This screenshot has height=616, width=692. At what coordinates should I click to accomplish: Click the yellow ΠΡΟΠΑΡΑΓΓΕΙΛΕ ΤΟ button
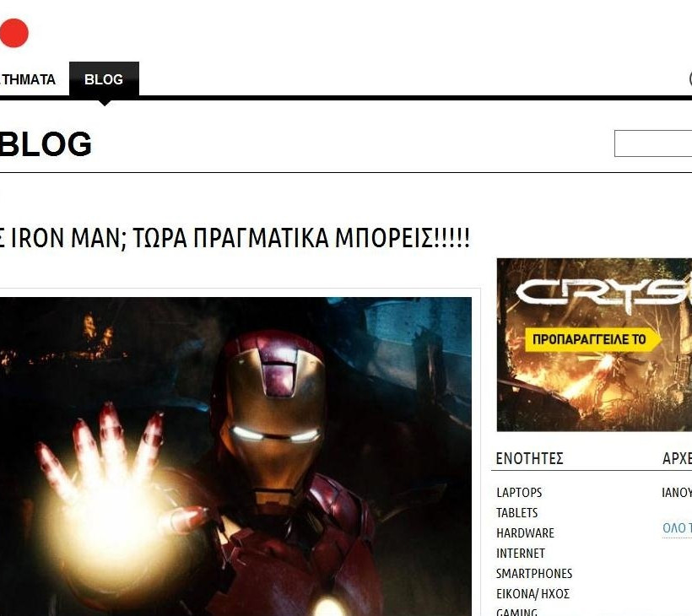click(x=592, y=339)
